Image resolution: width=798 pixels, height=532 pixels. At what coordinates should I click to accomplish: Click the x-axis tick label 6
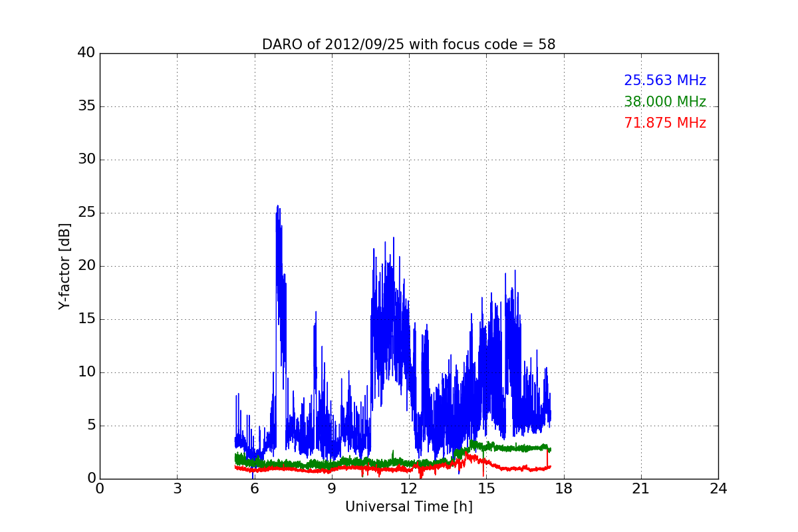[255, 489]
